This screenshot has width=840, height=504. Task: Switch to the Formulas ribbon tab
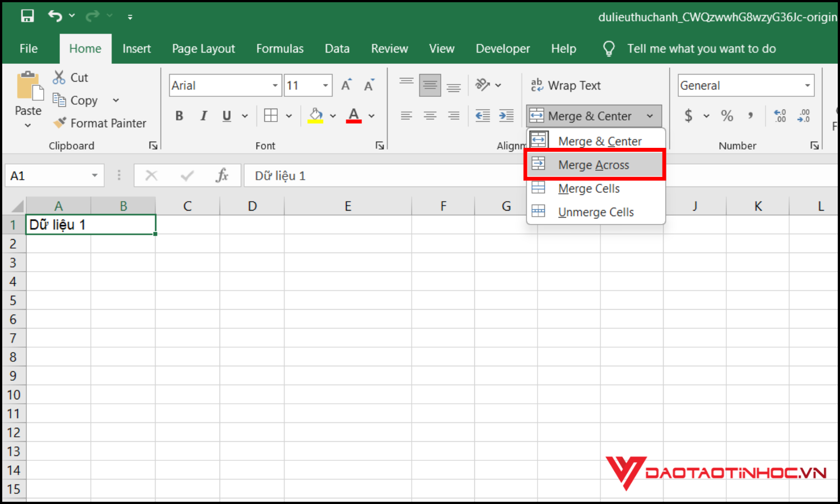click(x=279, y=49)
